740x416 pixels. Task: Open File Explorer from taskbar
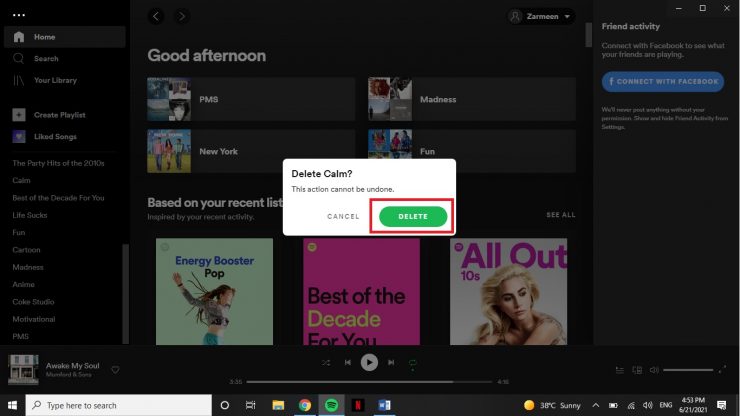pos(278,405)
